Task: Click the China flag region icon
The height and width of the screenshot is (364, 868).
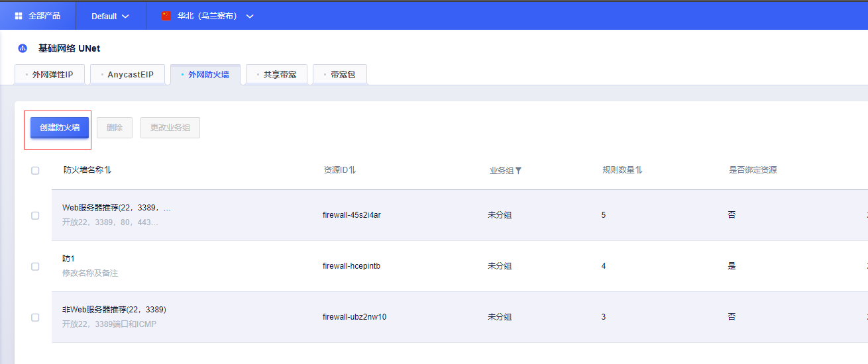Action: 166,16
